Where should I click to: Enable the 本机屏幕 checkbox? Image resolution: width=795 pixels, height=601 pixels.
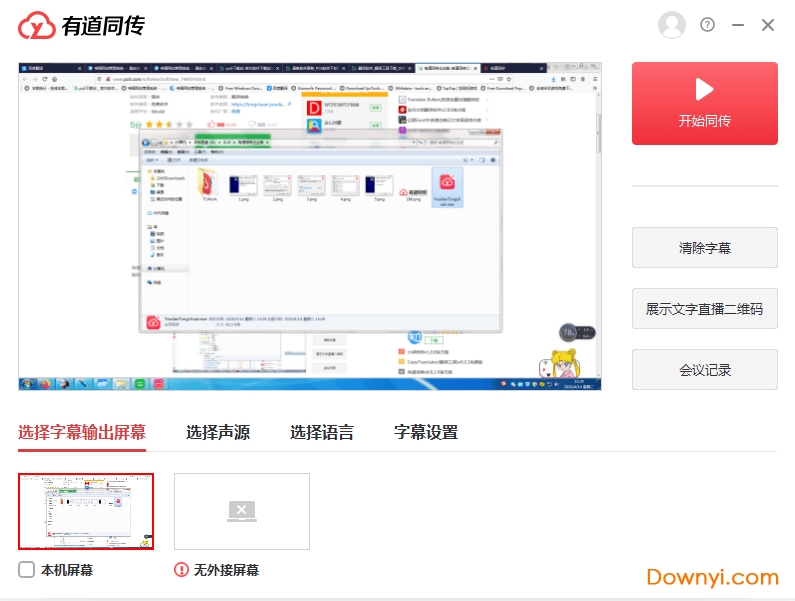[x=27, y=570]
